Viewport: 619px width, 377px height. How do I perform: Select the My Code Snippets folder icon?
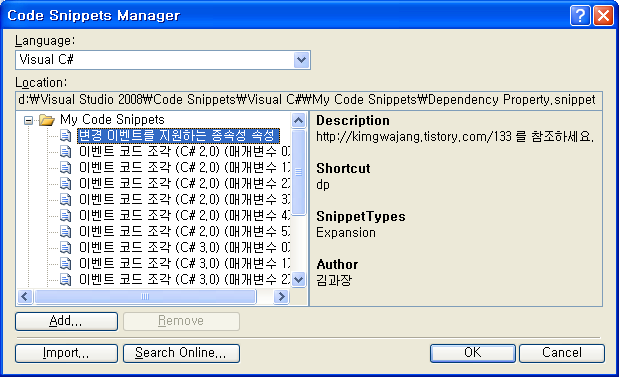click(47, 120)
